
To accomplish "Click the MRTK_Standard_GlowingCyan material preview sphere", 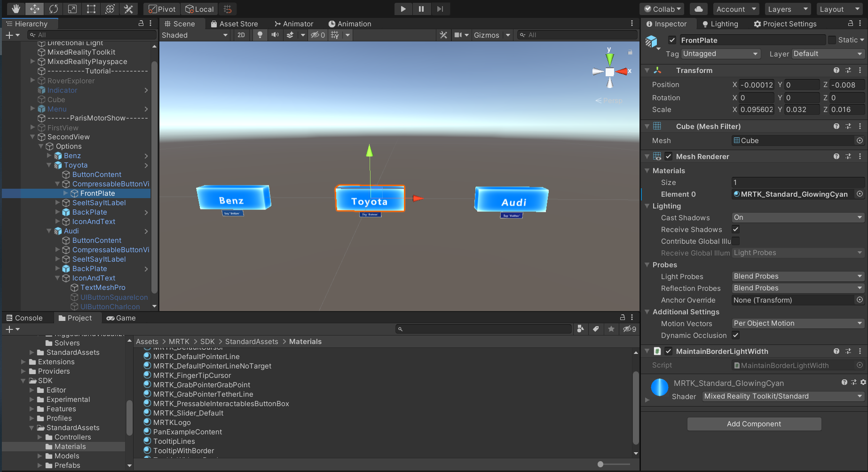I will click(660, 387).
